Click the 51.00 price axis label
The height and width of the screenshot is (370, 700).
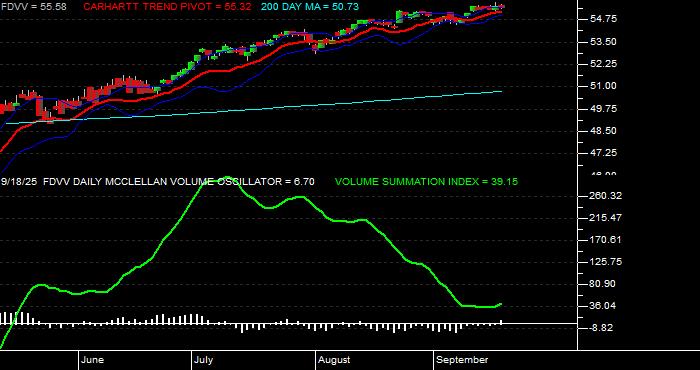603,86
